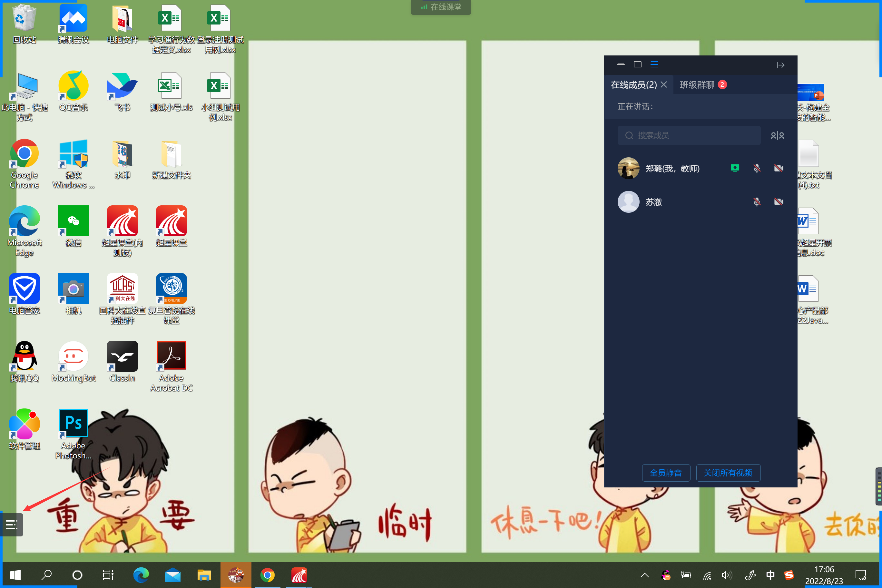Screen dimensions: 882x588
Task: Close the 在线成员 tab
Action: [x=664, y=85]
